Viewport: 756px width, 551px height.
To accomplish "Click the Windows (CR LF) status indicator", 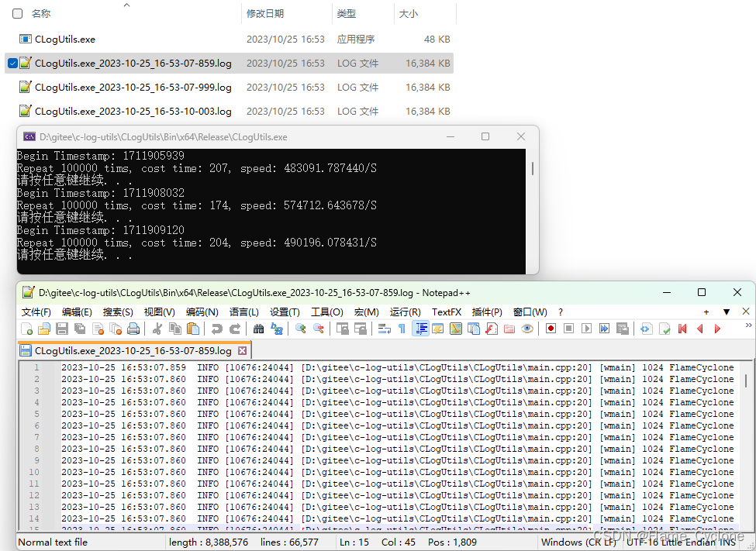I will point(580,542).
